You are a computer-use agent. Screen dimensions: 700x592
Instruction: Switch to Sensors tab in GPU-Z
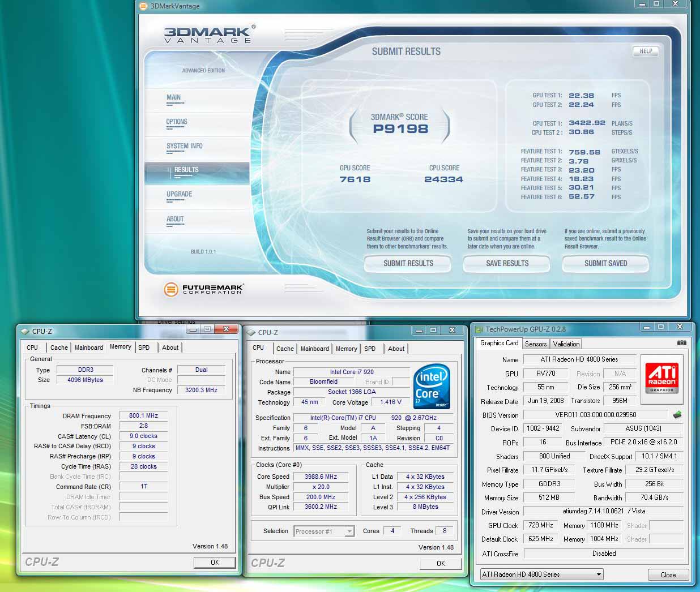pyautogui.click(x=536, y=344)
